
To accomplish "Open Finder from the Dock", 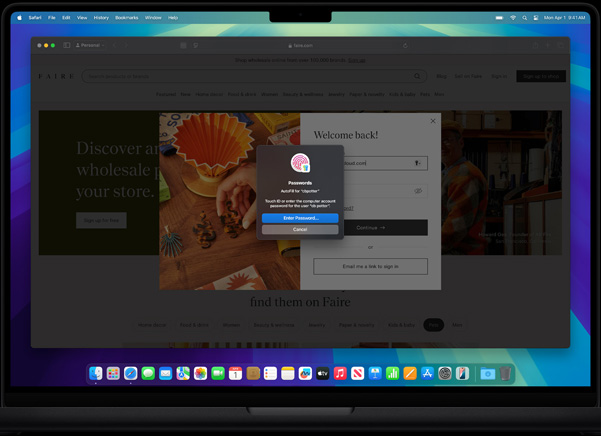I will 95,373.
